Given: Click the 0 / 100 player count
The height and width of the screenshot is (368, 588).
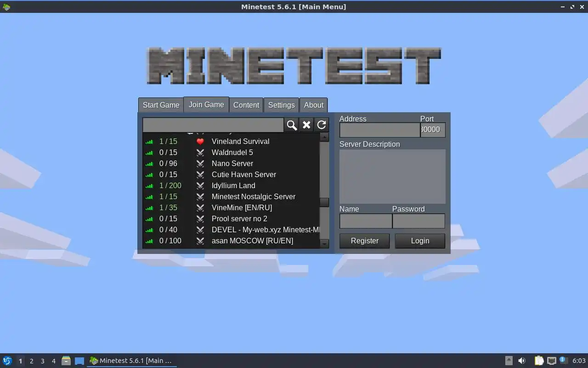Looking at the screenshot, I should [170, 241].
